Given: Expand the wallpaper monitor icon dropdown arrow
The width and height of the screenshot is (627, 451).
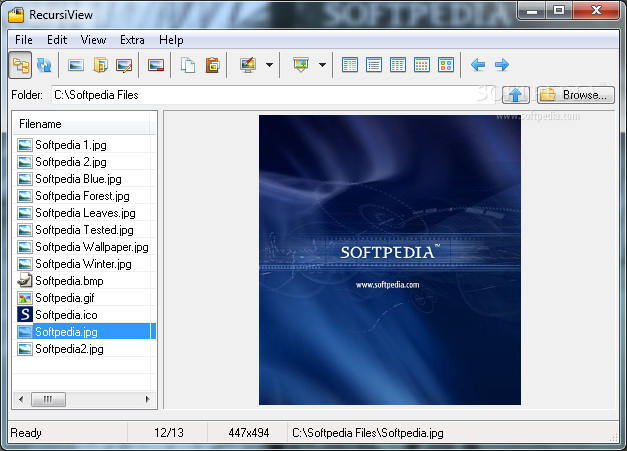Looking at the screenshot, I should point(270,65).
